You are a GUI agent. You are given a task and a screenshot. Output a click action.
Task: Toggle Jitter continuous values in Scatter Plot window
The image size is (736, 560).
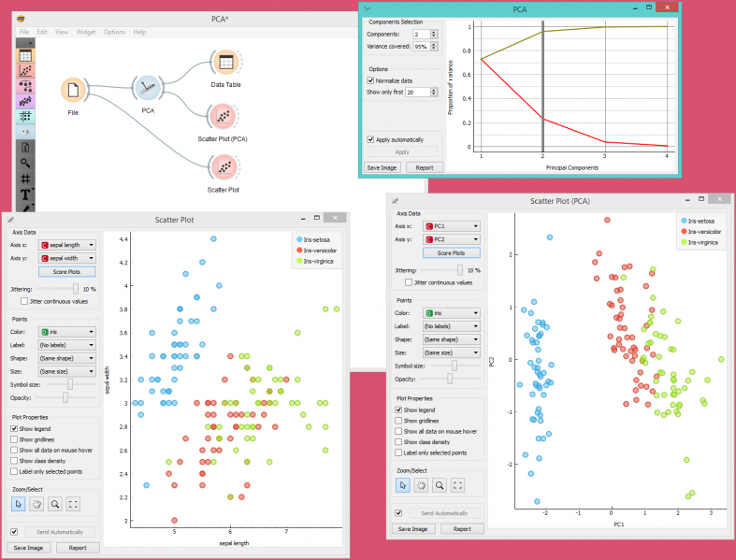pyautogui.click(x=24, y=301)
